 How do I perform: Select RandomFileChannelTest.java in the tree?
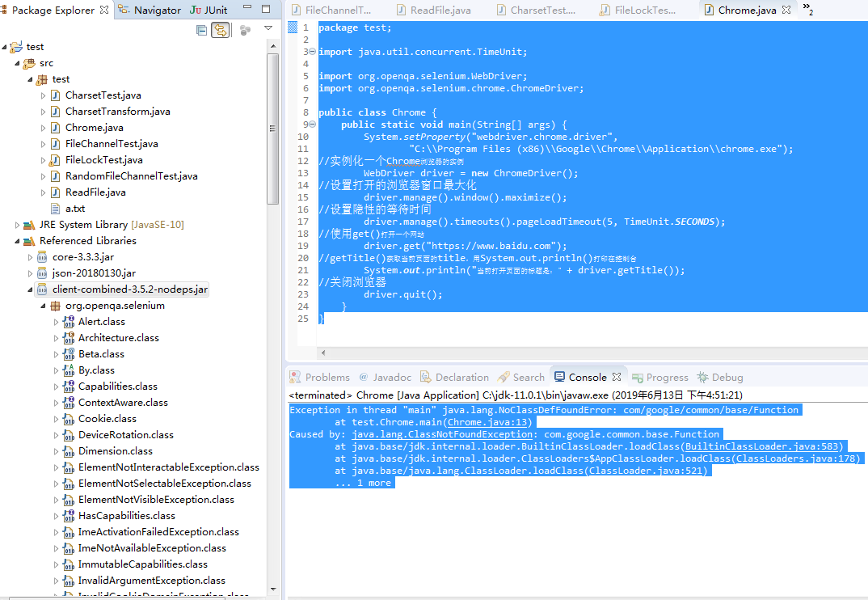click(131, 176)
